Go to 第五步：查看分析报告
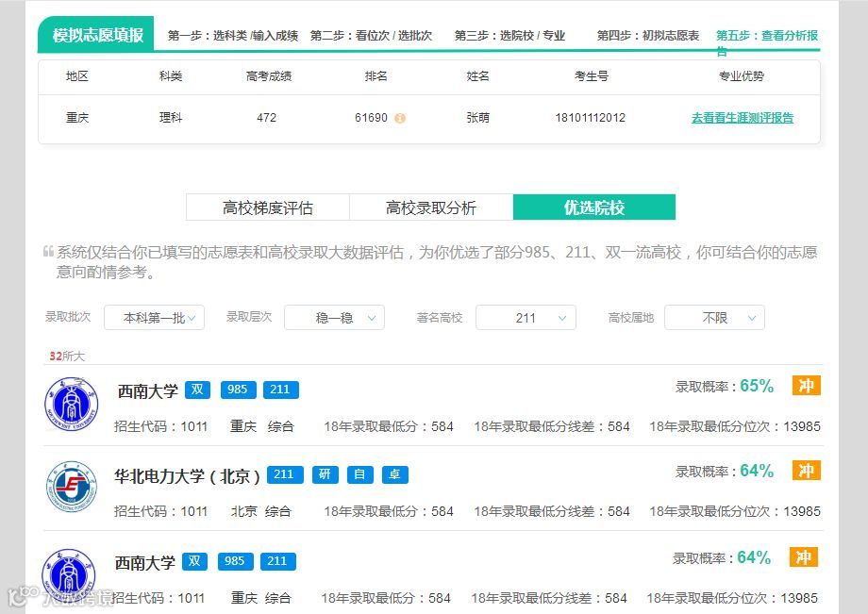This screenshot has width=868, height=614. coord(767,42)
